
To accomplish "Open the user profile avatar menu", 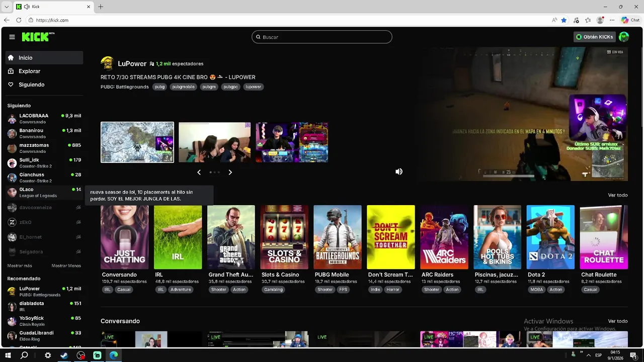I will (624, 37).
